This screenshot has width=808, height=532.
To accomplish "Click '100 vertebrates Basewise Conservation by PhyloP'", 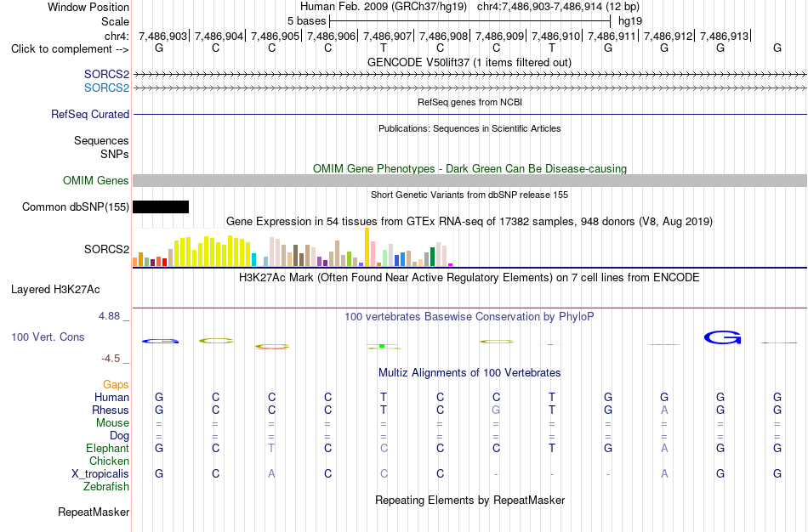I will coord(469,317).
